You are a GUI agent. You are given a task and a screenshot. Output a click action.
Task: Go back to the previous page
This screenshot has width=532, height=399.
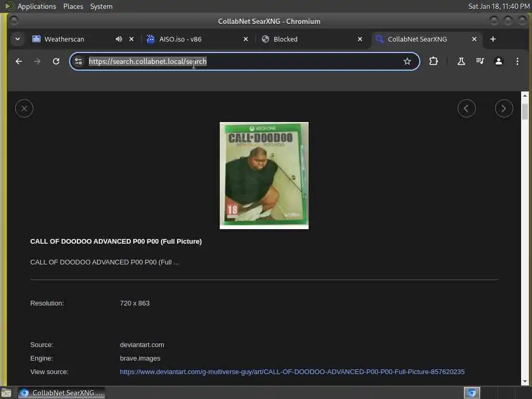tap(19, 61)
